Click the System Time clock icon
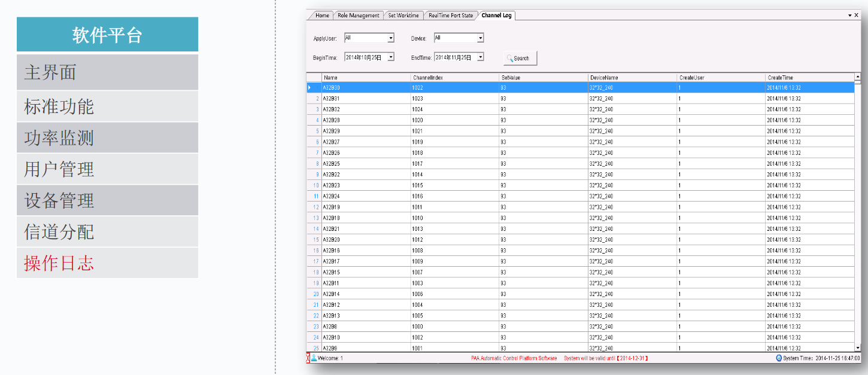 tap(779, 358)
